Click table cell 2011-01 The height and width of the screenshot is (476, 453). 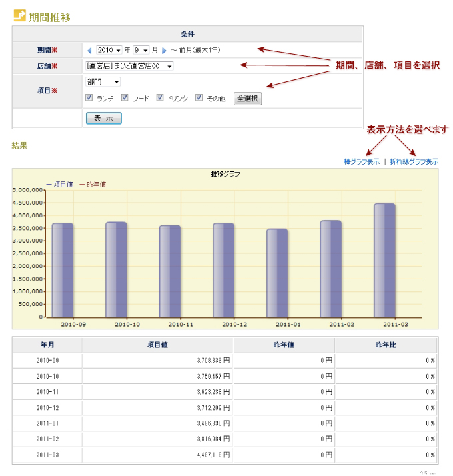click(x=47, y=423)
